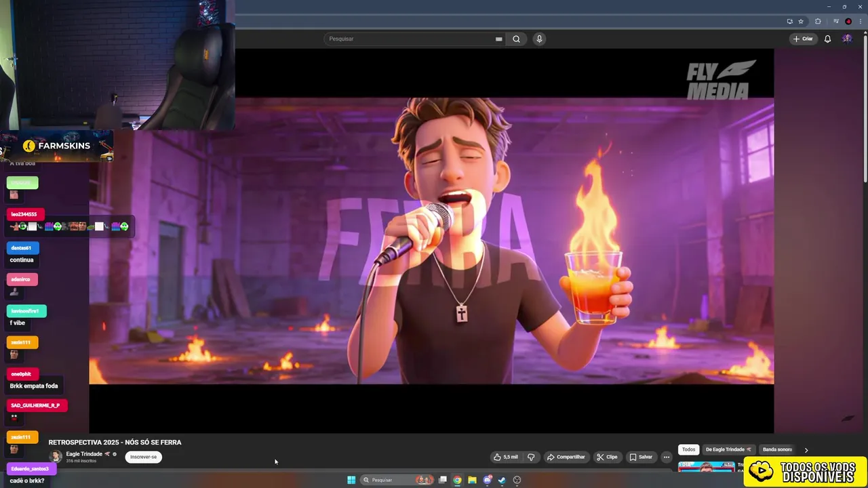The width and height of the screenshot is (868, 488).
Task: Click the page vertical scrollbar
Action: pyautogui.click(x=865, y=108)
